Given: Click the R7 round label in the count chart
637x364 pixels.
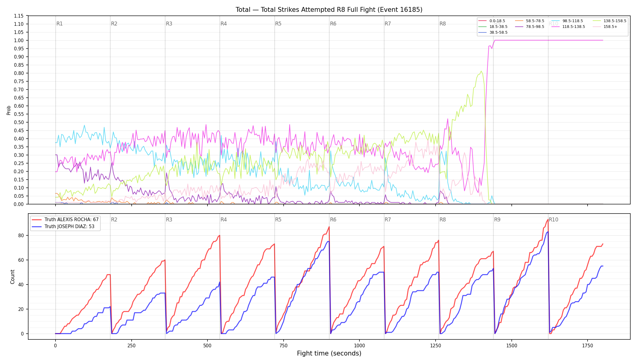Looking at the screenshot, I should pyautogui.click(x=388, y=220).
